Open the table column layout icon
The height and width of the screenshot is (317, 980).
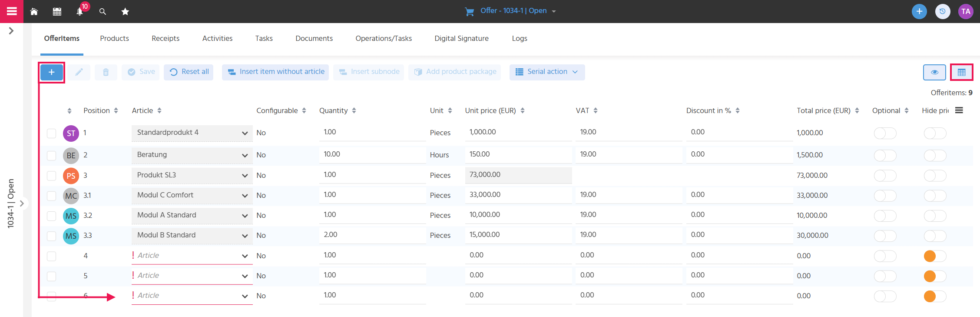point(962,72)
